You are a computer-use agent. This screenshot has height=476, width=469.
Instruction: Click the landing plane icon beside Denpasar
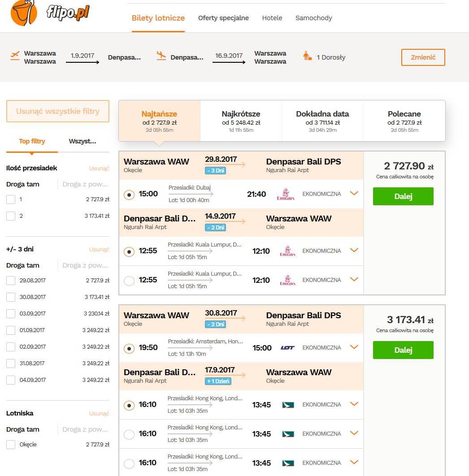(x=161, y=56)
